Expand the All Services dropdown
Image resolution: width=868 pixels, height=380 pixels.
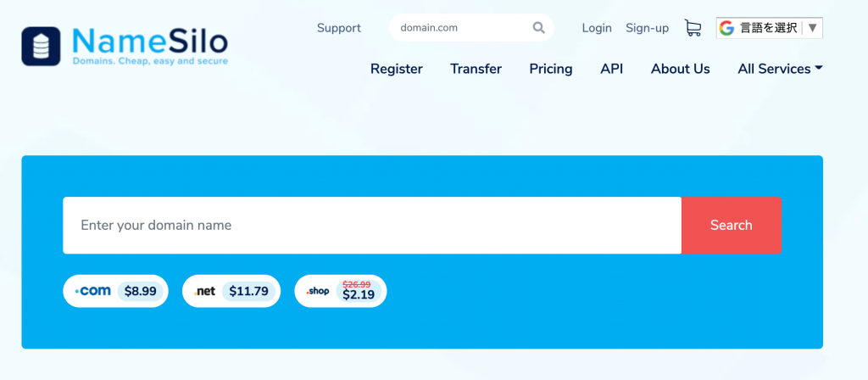[780, 69]
